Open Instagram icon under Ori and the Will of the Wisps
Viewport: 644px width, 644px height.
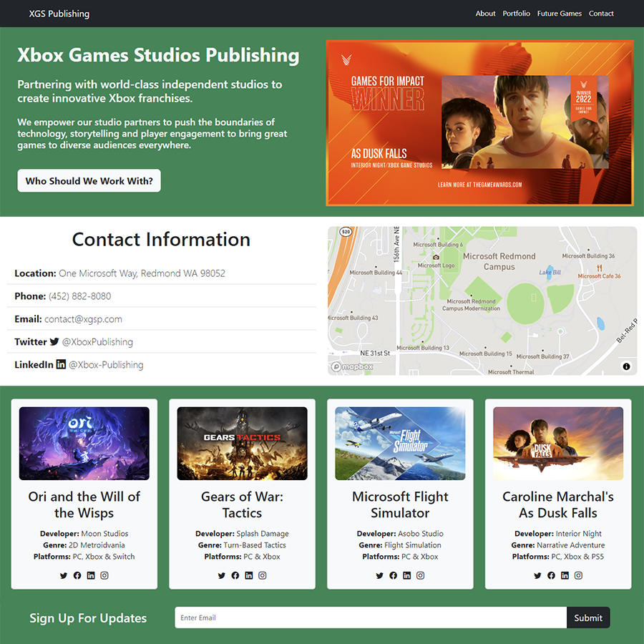(104, 575)
